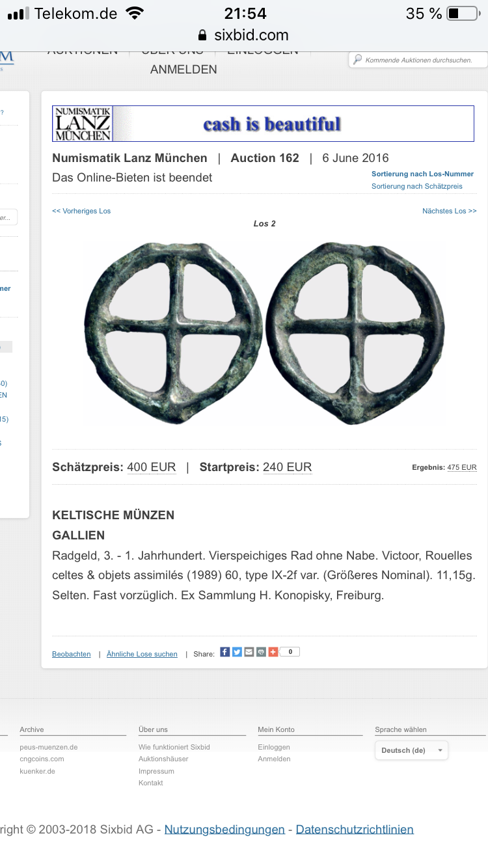Sort by Sortierung nach Schätzpreis

click(x=417, y=186)
